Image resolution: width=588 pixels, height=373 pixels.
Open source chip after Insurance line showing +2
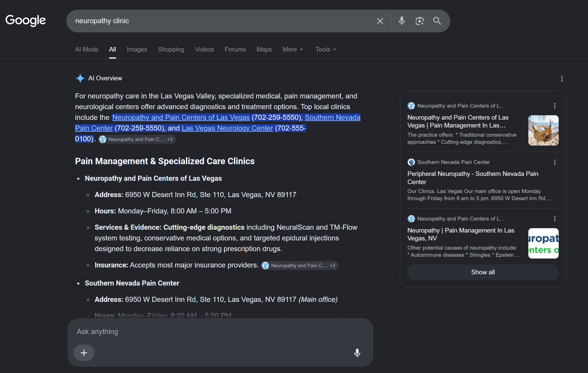(300, 266)
